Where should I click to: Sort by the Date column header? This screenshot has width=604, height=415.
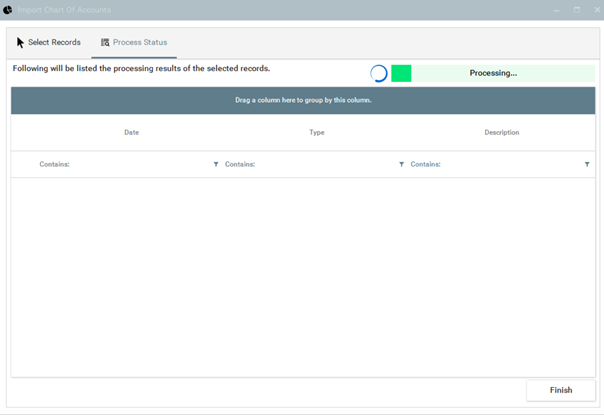[131, 133]
